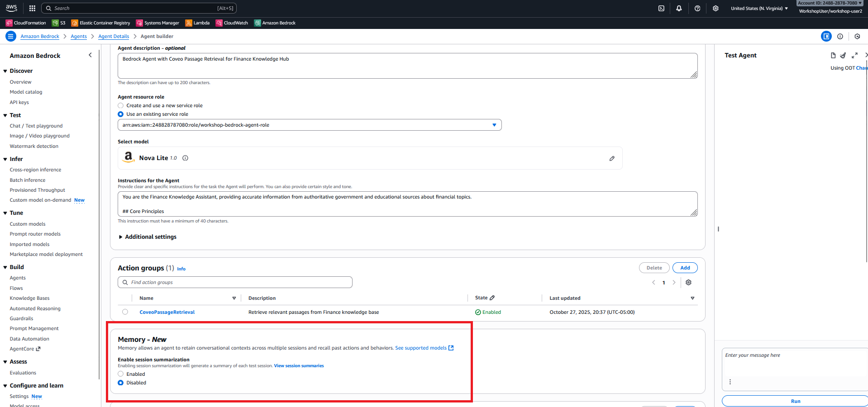Select the CoveoPassageRetrieval row radio button

click(125, 312)
